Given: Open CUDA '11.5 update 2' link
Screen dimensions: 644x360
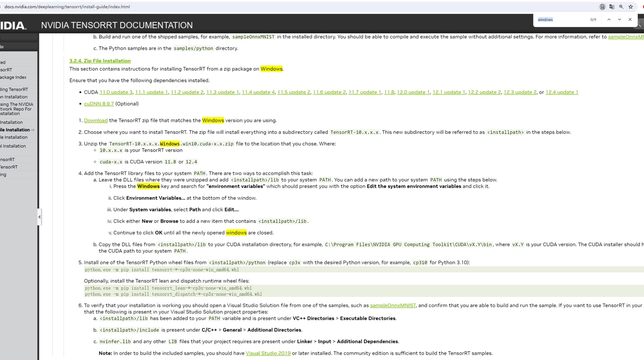Looking at the screenshot, I should pos(294,92).
